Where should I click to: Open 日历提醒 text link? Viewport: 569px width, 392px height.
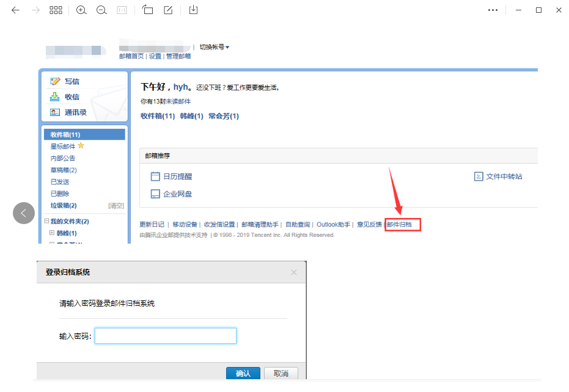pyautogui.click(x=177, y=176)
